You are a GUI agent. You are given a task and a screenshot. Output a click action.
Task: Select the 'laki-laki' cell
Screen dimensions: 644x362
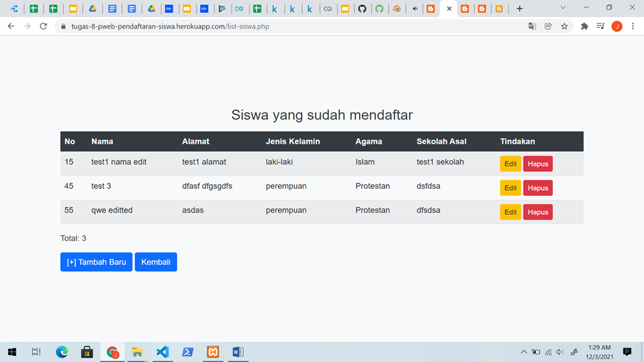pyautogui.click(x=280, y=162)
